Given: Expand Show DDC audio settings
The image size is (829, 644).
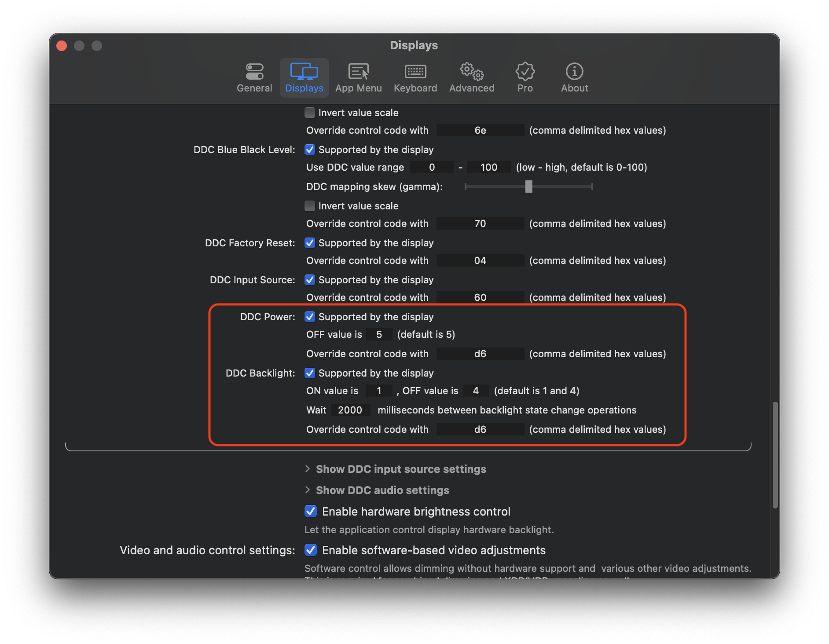Looking at the screenshot, I should click(x=382, y=490).
